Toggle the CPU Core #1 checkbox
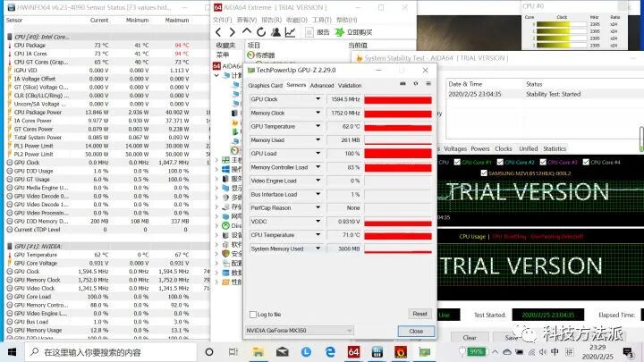 tap(457, 162)
